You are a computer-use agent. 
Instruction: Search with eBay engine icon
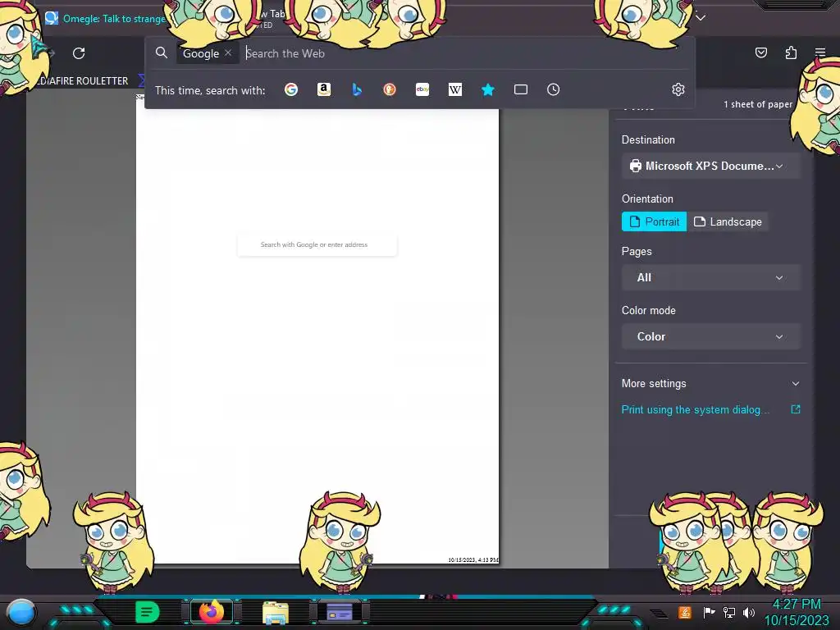422,89
